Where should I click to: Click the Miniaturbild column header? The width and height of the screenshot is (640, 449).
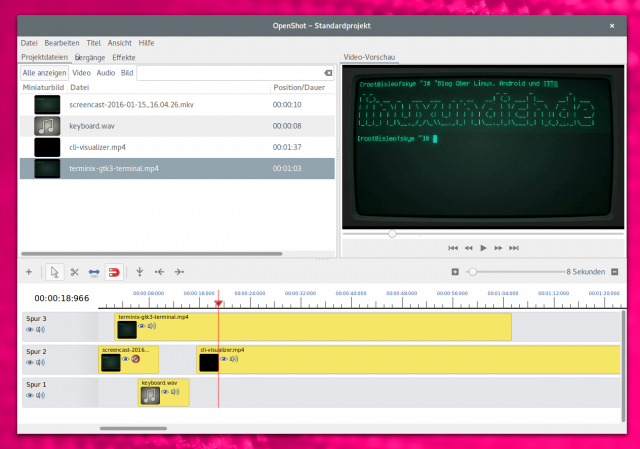point(43,87)
